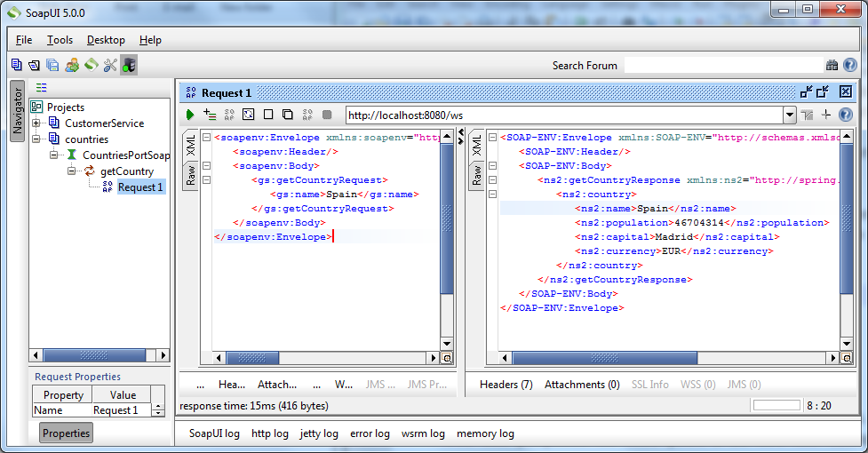Click the magnifier icon under response editor scrollbar
The width and height of the screenshot is (868, 453).
point(847,358)
